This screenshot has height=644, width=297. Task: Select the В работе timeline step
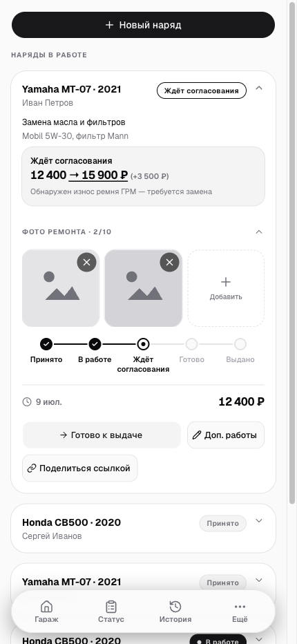pyautogui.click(x=95, y=350)
